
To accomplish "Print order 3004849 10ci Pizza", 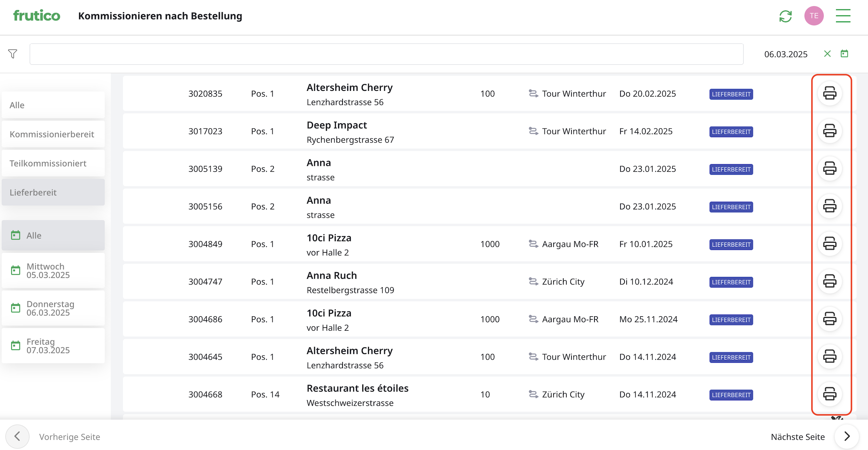I will pyautogui.click(x=829, y=244).
